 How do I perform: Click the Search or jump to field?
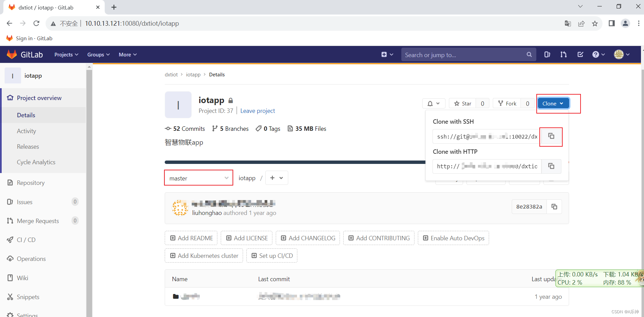(466, 54)
